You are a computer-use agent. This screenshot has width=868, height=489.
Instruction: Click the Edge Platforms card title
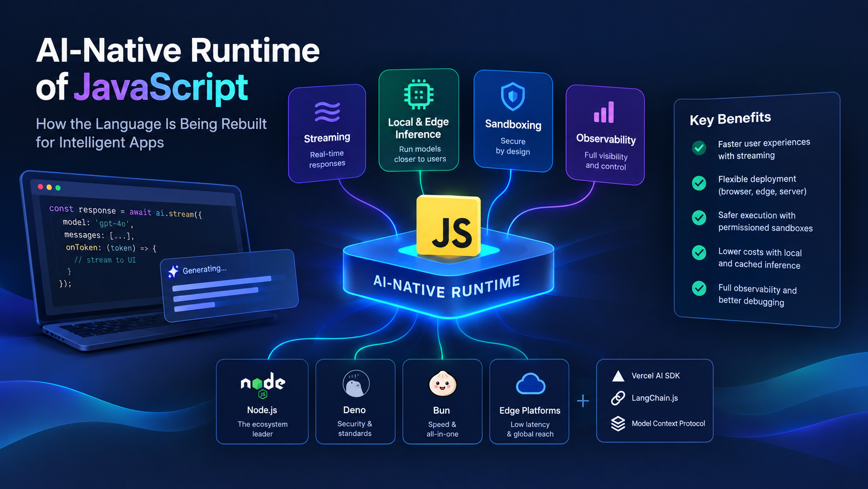[530, 411]
